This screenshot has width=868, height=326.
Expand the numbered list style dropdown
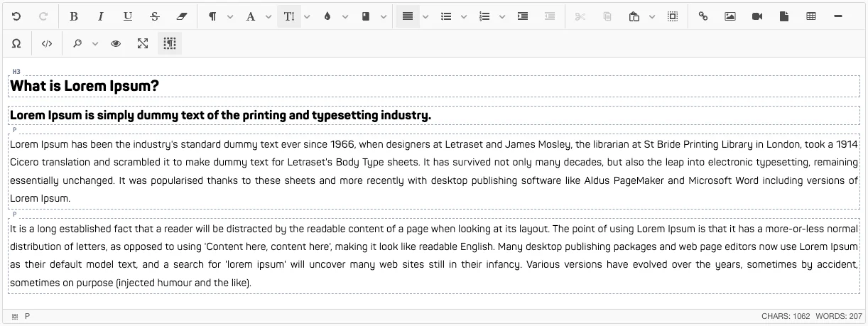[x=502, y=16]
